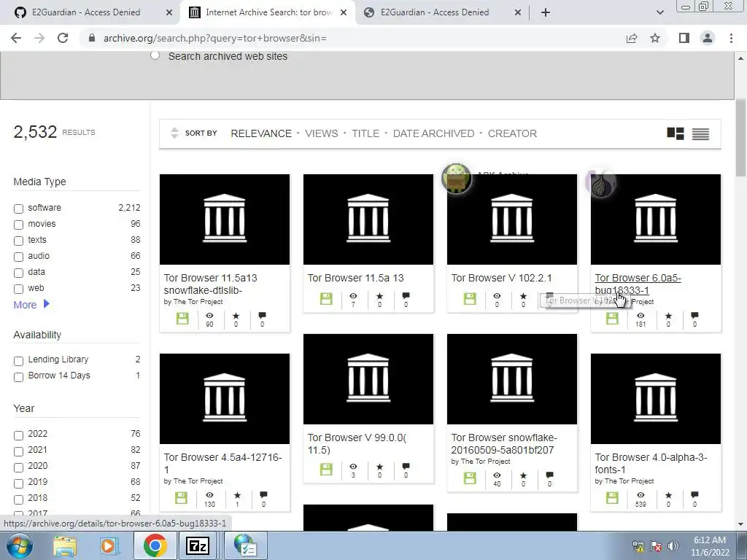Image resolution: width=747 pixels, height=560 pixels.
Task: Click the scrollbar up arrow
Action: coord(740,58)
